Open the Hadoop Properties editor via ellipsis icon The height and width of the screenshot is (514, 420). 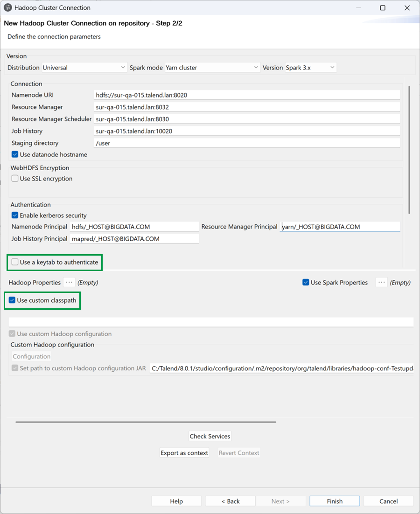pos(69,282)
